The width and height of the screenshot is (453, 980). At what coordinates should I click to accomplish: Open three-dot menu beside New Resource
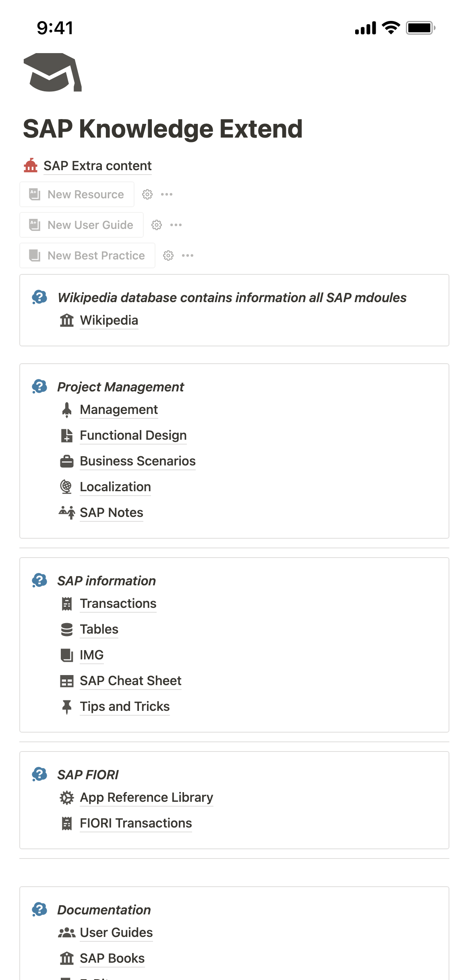pos(167,194)
